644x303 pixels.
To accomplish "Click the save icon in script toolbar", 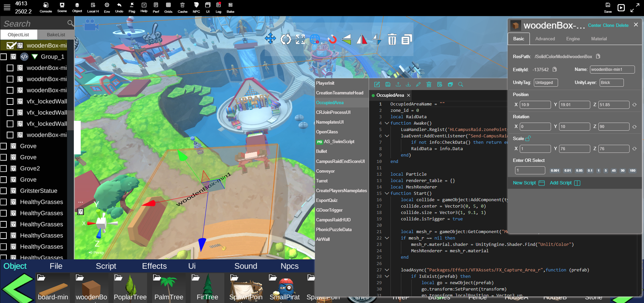I will coord(388,85).
